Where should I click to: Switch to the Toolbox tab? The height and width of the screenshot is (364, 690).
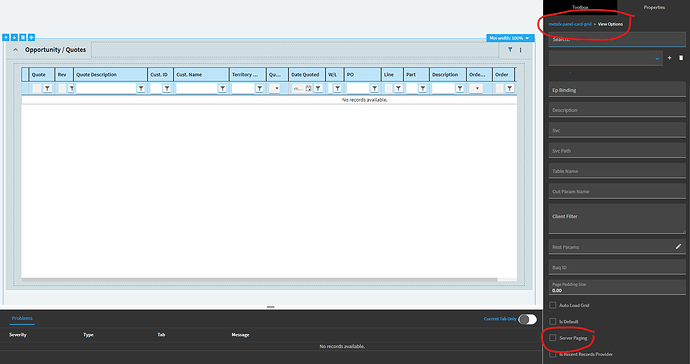pyautogui.click(x=580, y=7)
